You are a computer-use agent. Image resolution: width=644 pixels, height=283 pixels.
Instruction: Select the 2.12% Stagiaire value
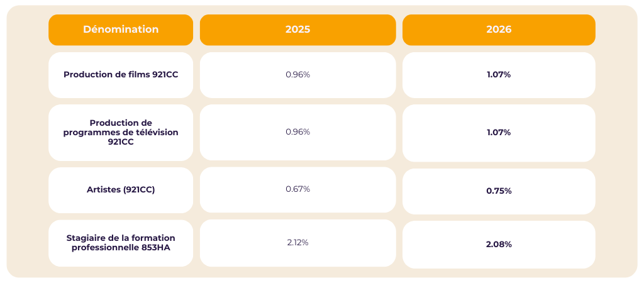tap(297, 243)
